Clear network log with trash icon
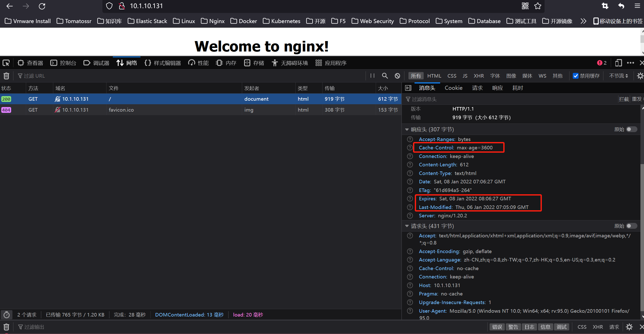The width and height of the screenshot is (644, 334). [6, 76]
